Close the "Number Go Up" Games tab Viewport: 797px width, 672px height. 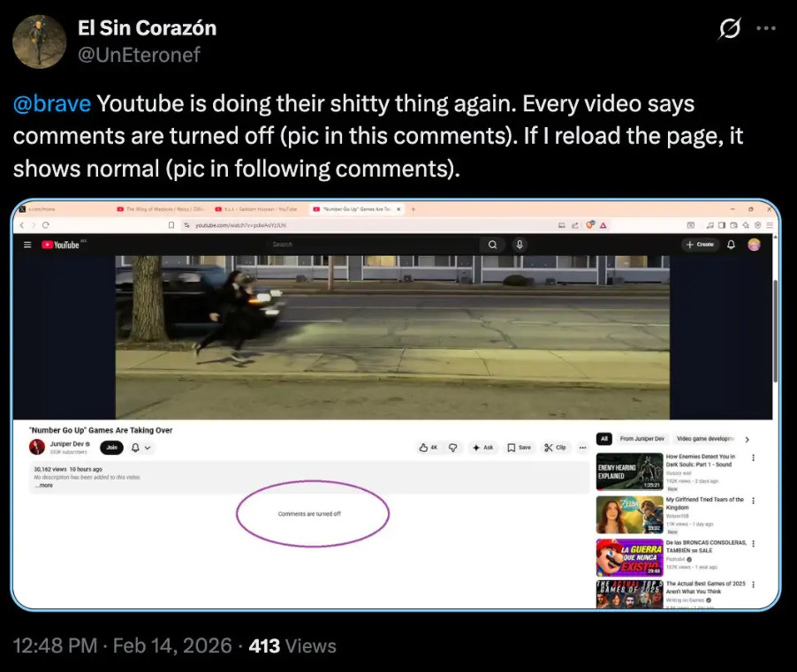click(x=398, y=208)
